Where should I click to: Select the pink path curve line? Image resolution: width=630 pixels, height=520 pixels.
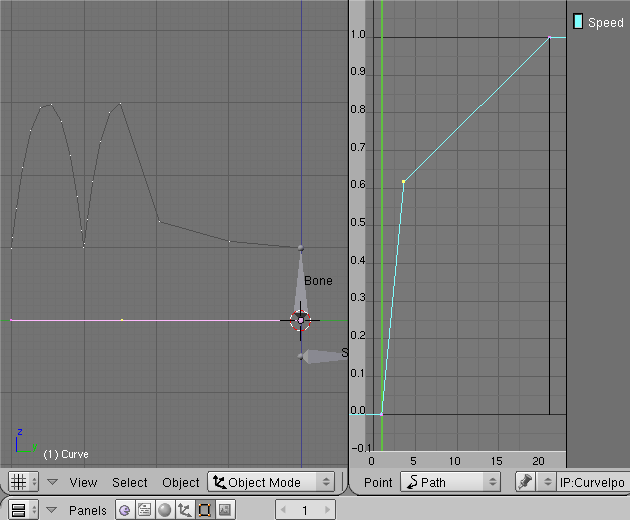(145, 320)
